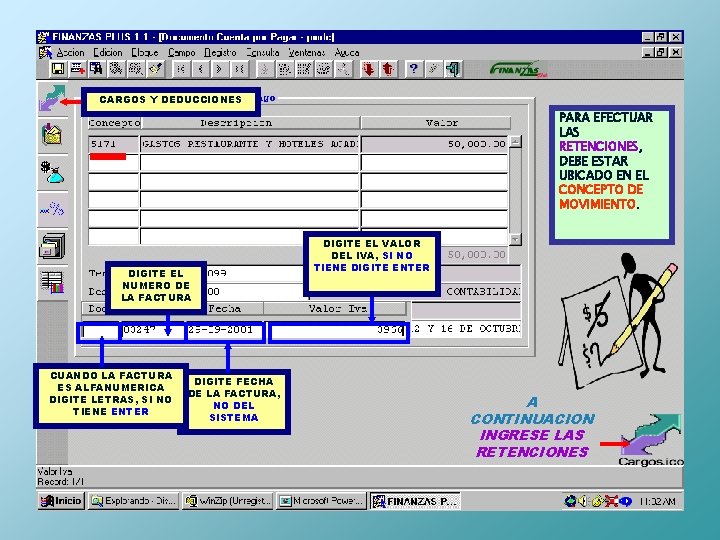Go to previous record toolbar arrow
The image size is (720, 540).
[200, 69]
